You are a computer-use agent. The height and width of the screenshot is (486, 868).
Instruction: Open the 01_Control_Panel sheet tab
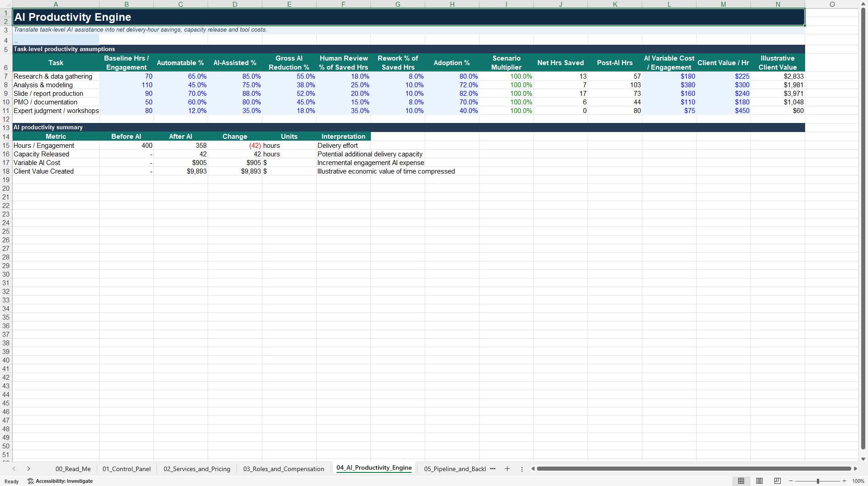pyautogui.click(x=127, y=469)
